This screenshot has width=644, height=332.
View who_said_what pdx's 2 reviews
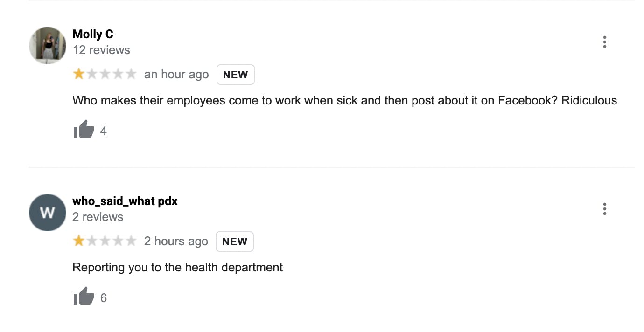[98, 217]
